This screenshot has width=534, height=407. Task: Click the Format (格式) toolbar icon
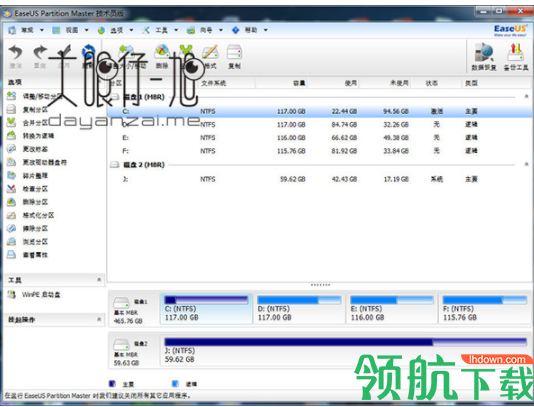point(210,57)
